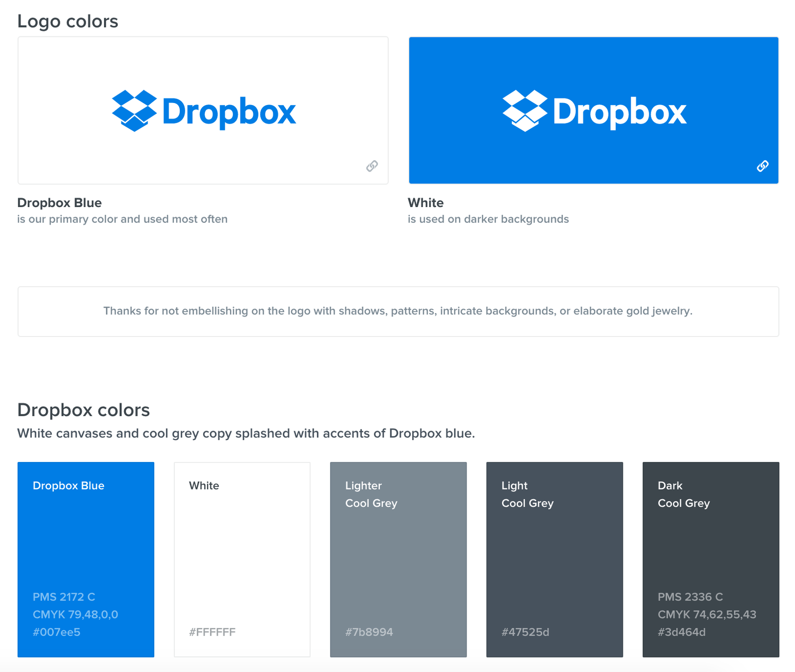Viewport: 795px width, 672px height.
Task: Select the Dropbox Blue color swatch
Action: pyautogui.click(x=86, y=560)
